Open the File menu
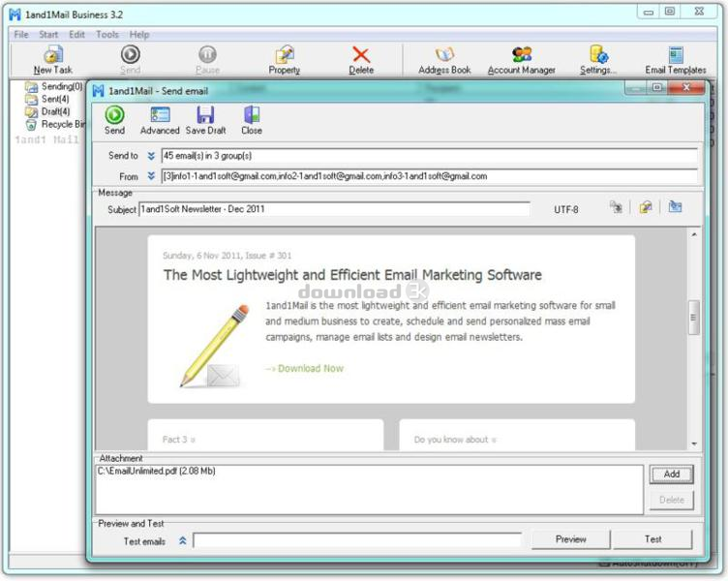Viewport: 728px width, 581px height. tap(21, 34)
